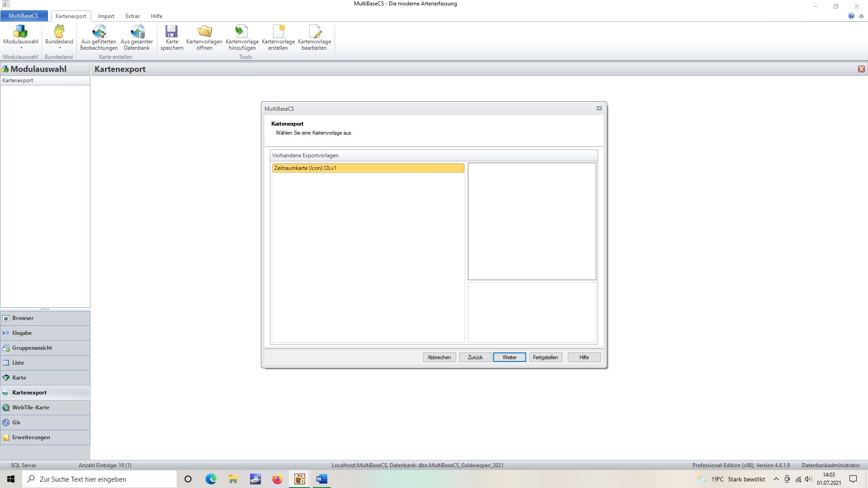Click weather 19°C Stark bewölkt widget

coord(731,479)
